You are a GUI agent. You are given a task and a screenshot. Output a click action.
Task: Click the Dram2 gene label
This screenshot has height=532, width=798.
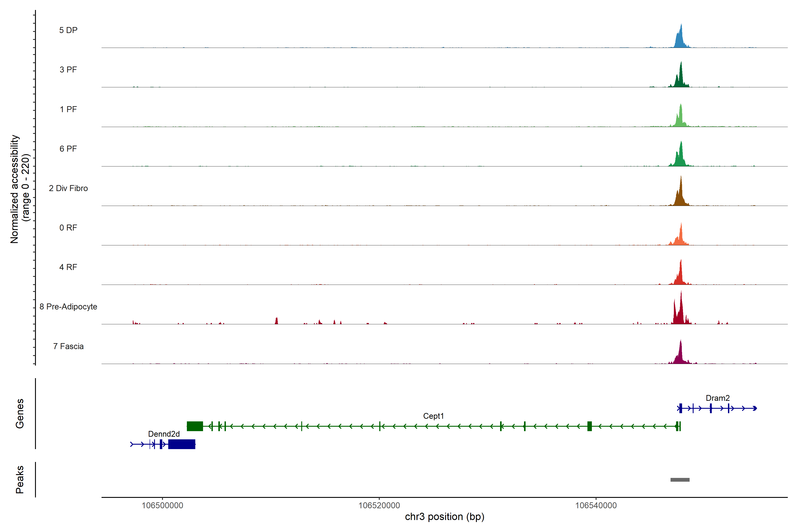pos(718,398)
